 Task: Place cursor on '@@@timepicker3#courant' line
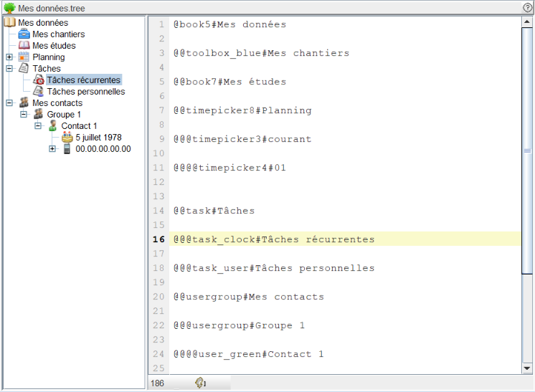tap(242, 139)
